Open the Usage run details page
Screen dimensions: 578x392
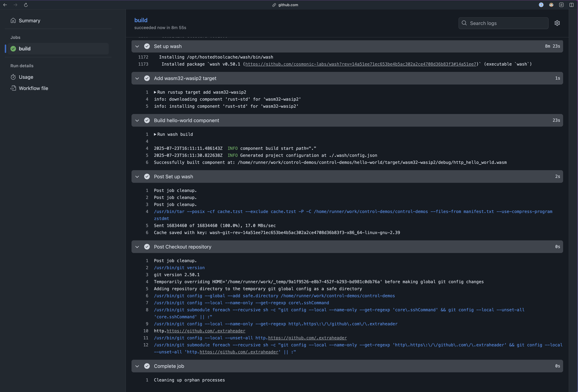(x=26, y=77)
